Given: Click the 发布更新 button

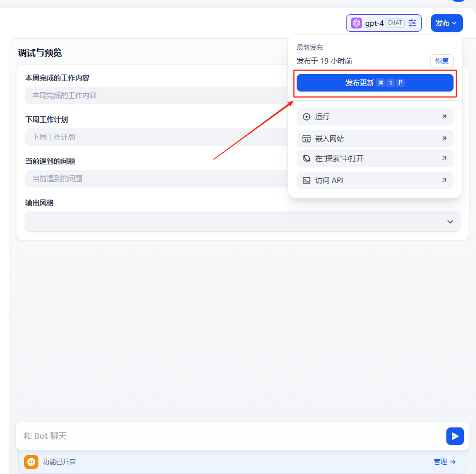Looking at the screenshot, I should pyautogui.click(x=375, y=83).
